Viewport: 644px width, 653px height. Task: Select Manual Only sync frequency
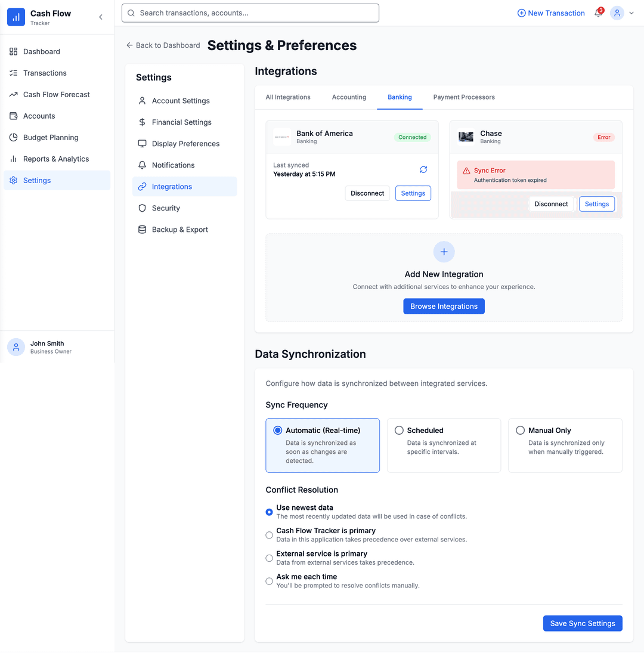[x=521, y=430]
